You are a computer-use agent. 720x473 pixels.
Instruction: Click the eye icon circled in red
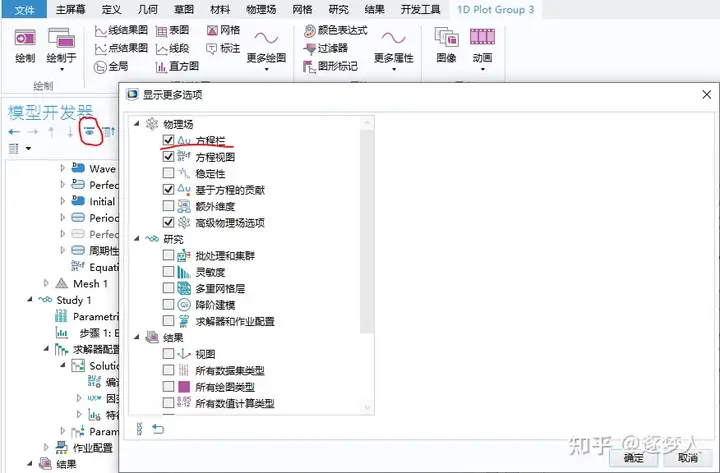pos(90,132)
